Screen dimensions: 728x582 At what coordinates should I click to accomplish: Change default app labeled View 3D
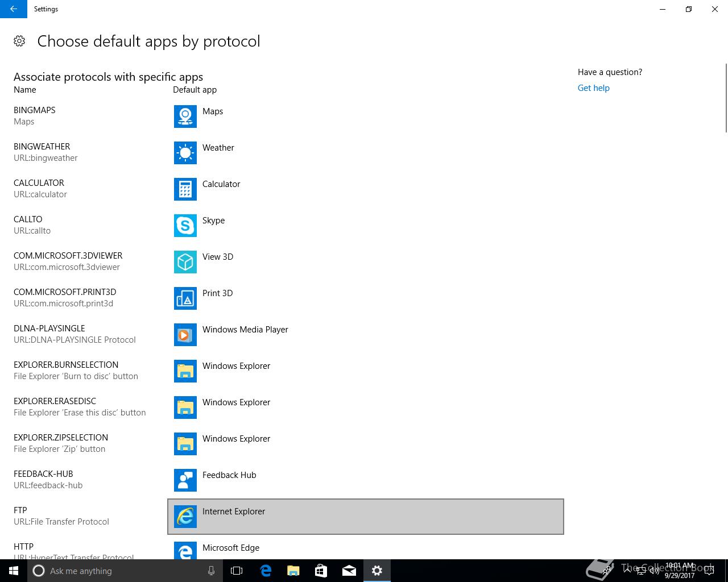[x=366, y=262]
